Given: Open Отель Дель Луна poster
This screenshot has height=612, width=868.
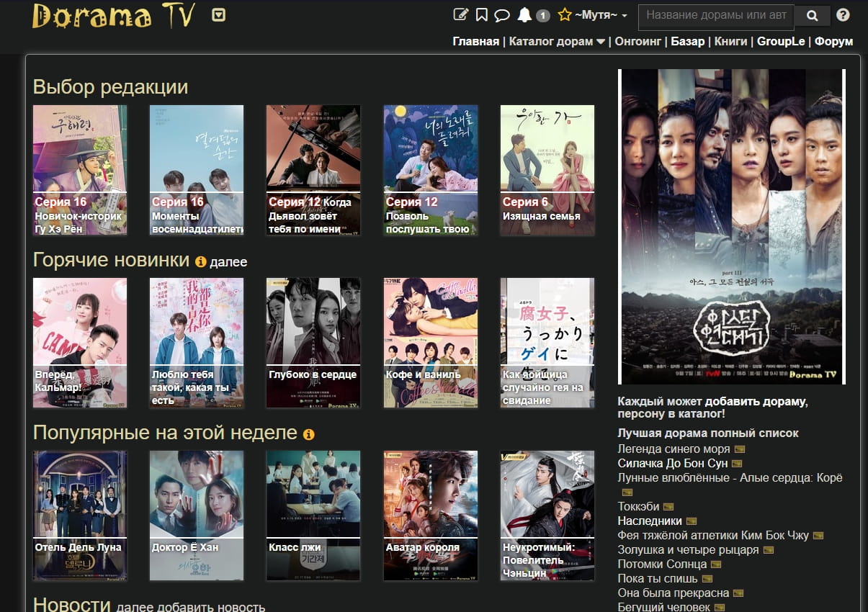Looking at the screenshot, I should (x=80, y=516).
